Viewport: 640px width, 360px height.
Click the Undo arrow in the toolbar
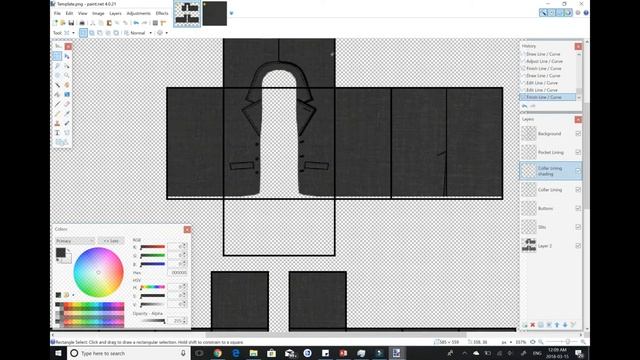(136, 23)
